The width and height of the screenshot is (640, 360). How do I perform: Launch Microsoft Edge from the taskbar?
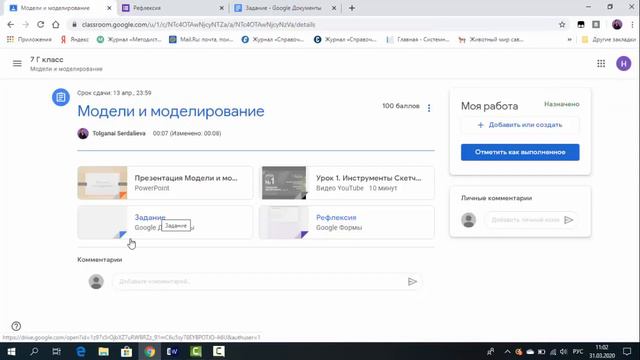tap(81, 351)
